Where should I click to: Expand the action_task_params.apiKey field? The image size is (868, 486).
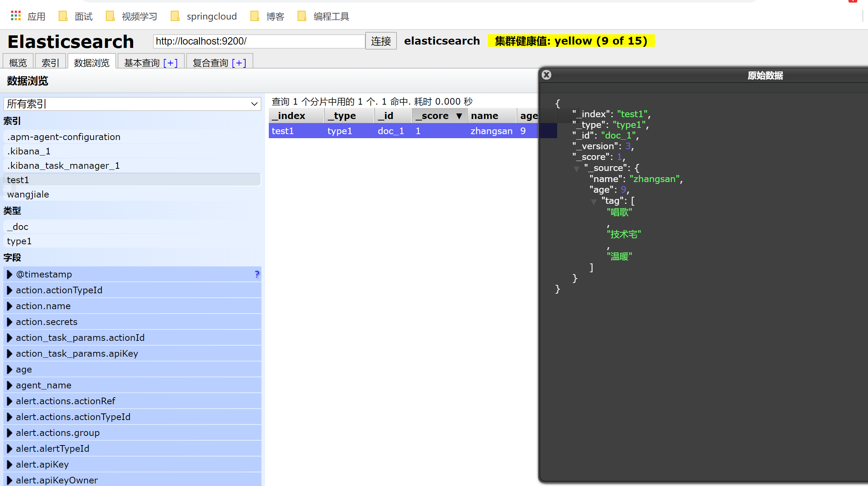click(10, 353)
